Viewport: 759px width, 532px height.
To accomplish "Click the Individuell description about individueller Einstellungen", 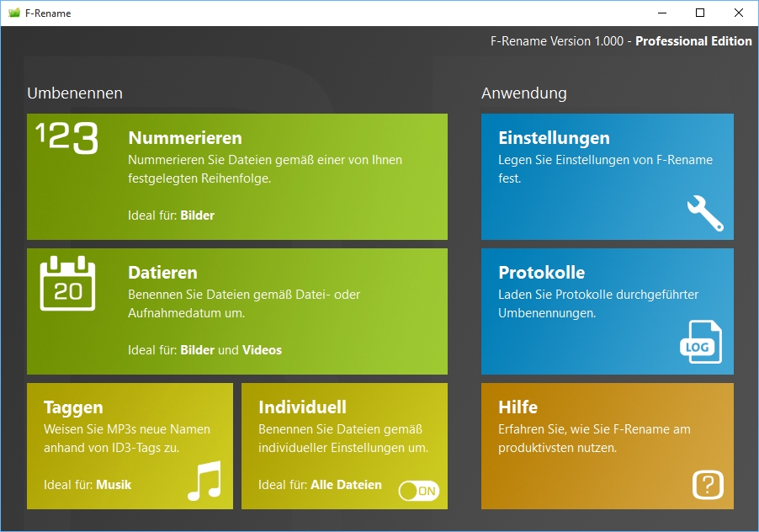I will pyautogui.click(x=343, y=439).
